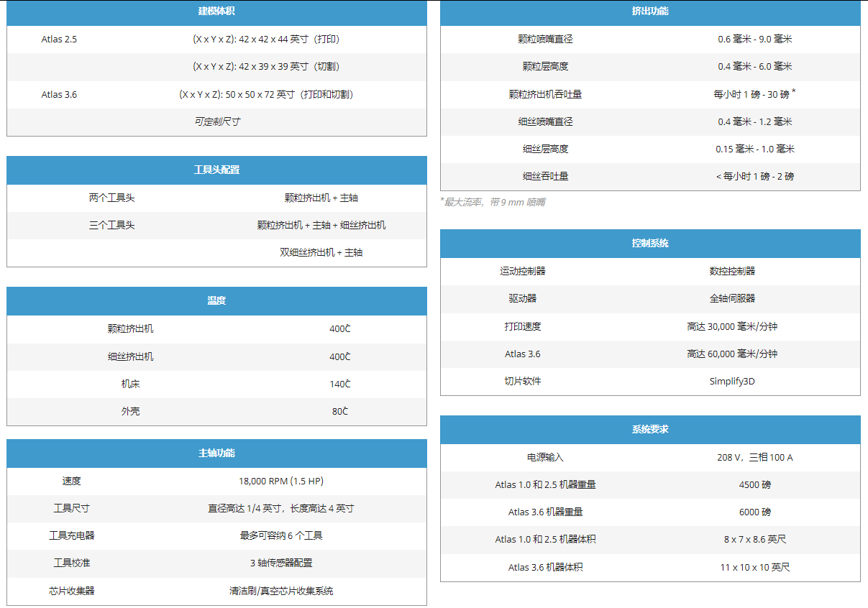
Task: Select the '三个工具头' row label
Action: click(111, 225)
